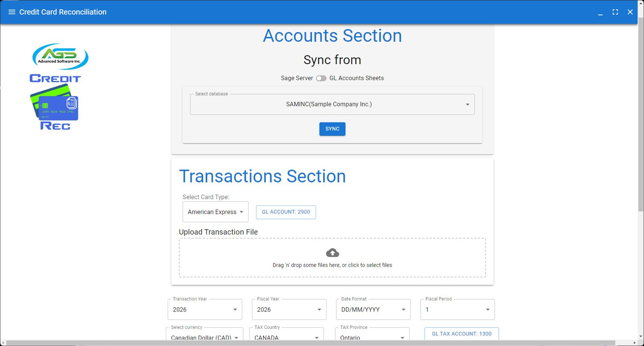Click the Select Card Type: label

pos(206,197)
